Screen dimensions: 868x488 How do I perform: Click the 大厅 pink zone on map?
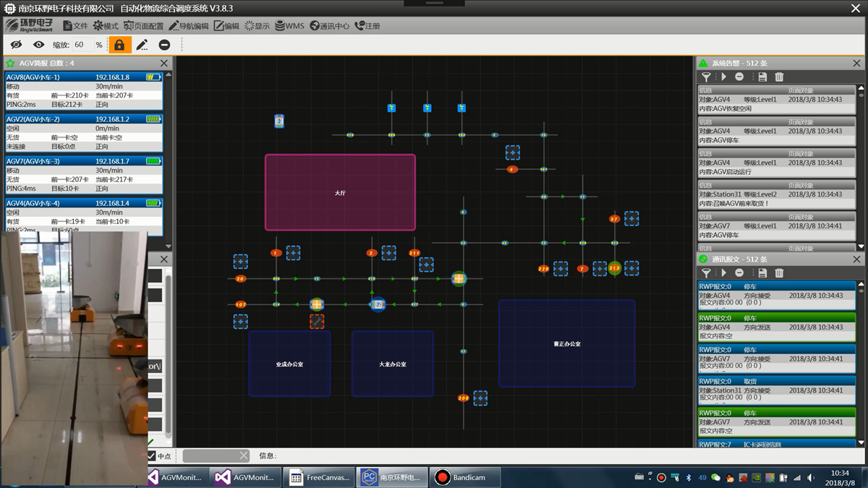[x=340, y=192]
